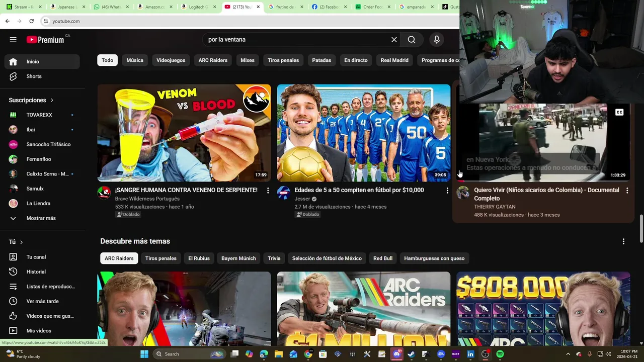Open video title Edades de 5 a 50
Viewport: 644px width, 362px height.
(359, 190)
